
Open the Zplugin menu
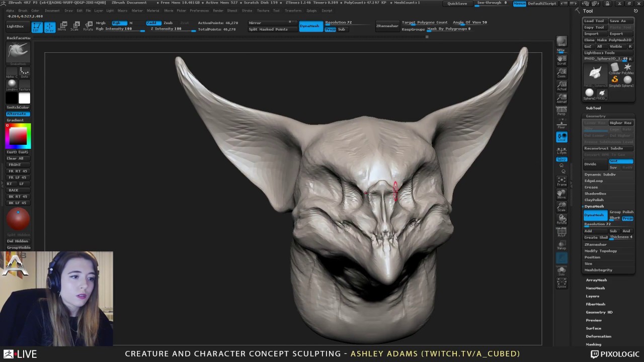(311, 11)
